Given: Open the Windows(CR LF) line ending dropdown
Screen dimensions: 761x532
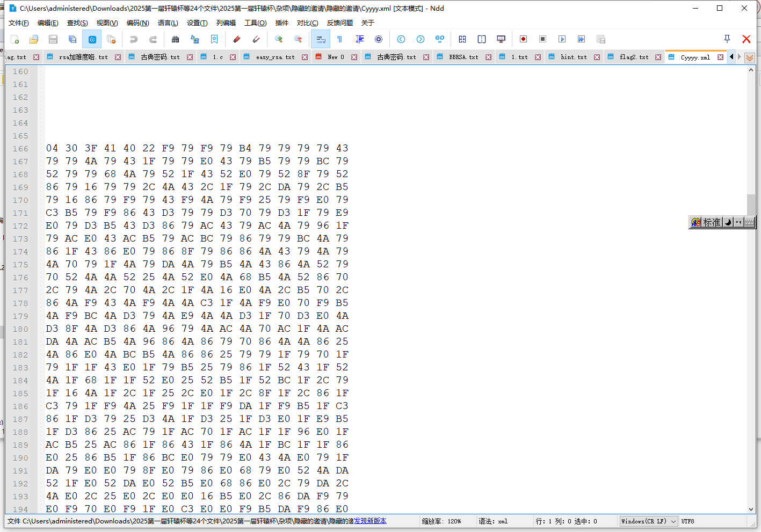Looking at the screenshot, I should (648, 521).
